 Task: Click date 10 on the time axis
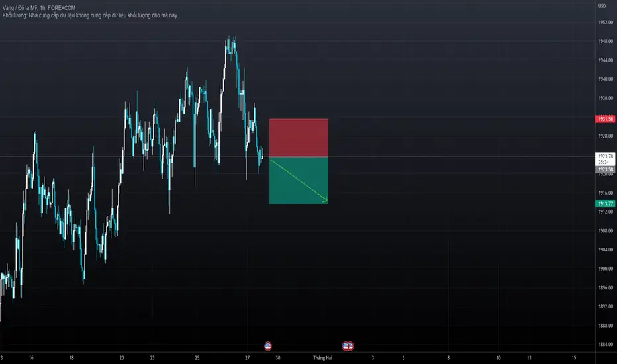pos(498,357)
